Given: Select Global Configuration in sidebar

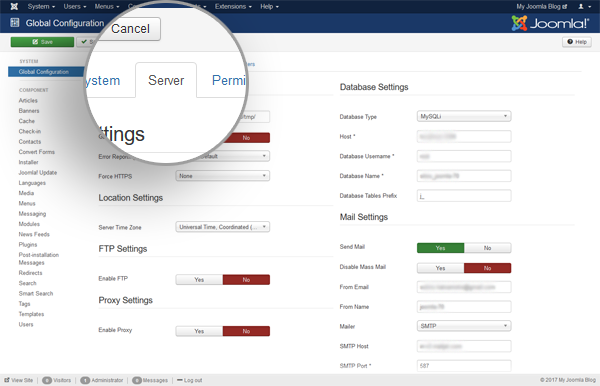Looking at the screenshot, I should (x=46, y=72).
